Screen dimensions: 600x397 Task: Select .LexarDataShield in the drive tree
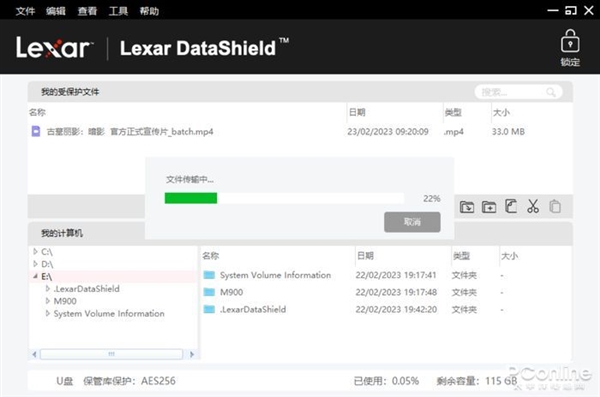coord(86,289)
